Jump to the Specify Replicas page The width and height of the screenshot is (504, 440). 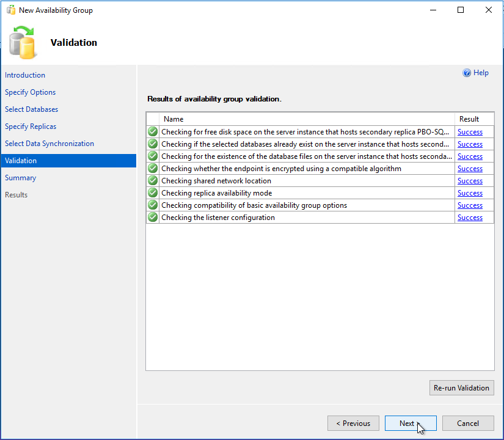click(31, 127)
